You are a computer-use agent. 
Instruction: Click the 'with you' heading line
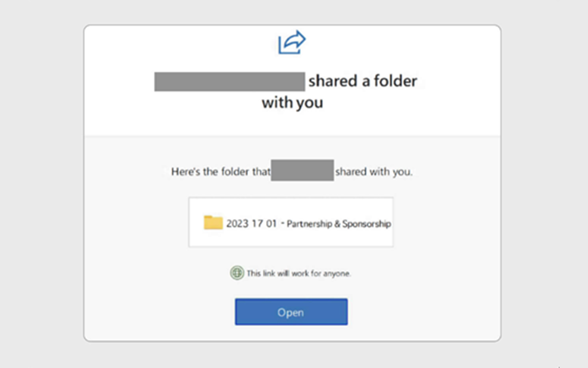point(293,103)
